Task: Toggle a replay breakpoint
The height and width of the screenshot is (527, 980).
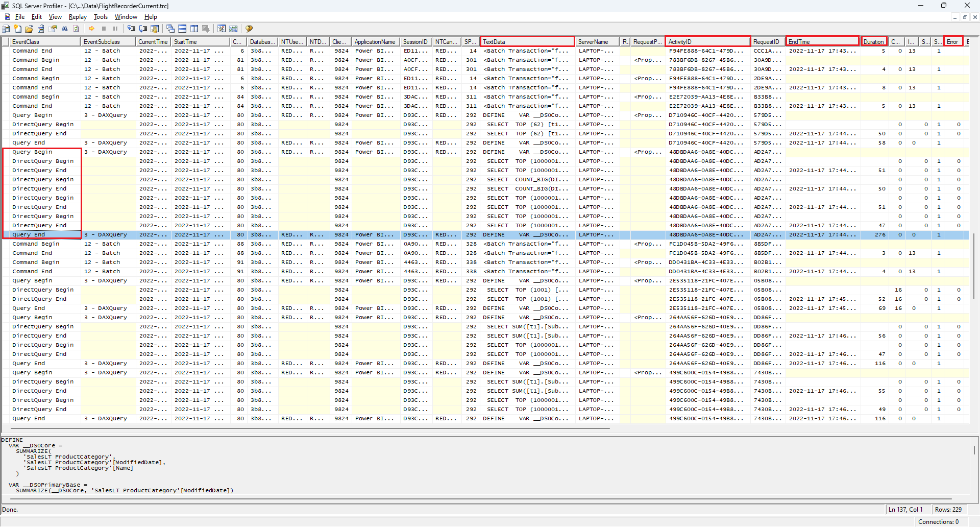Action: pos(155,29)
